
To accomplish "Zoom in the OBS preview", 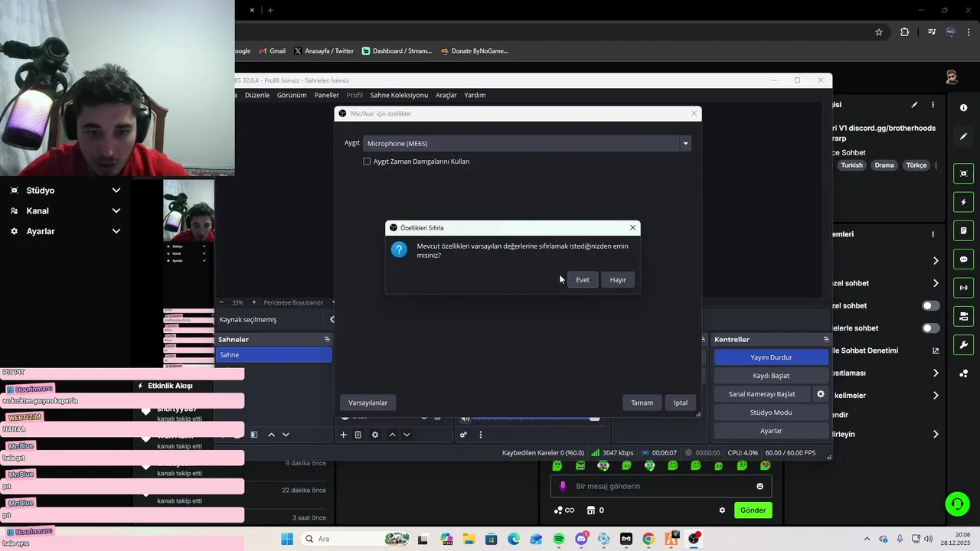I will click(254, 302).
